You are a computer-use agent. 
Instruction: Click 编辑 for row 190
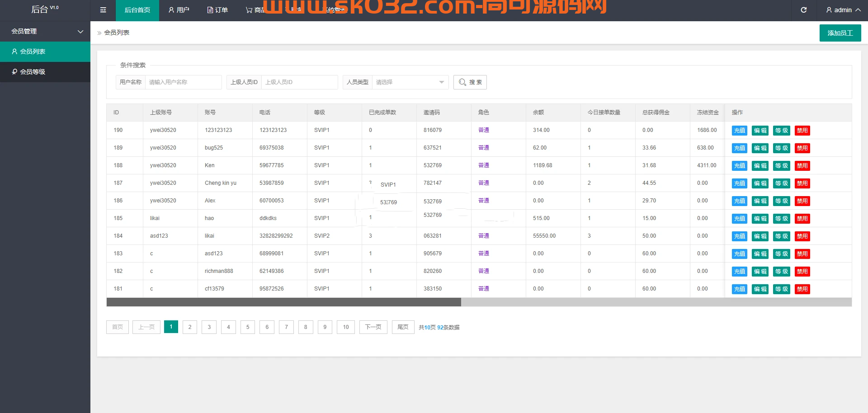(760, 131)
